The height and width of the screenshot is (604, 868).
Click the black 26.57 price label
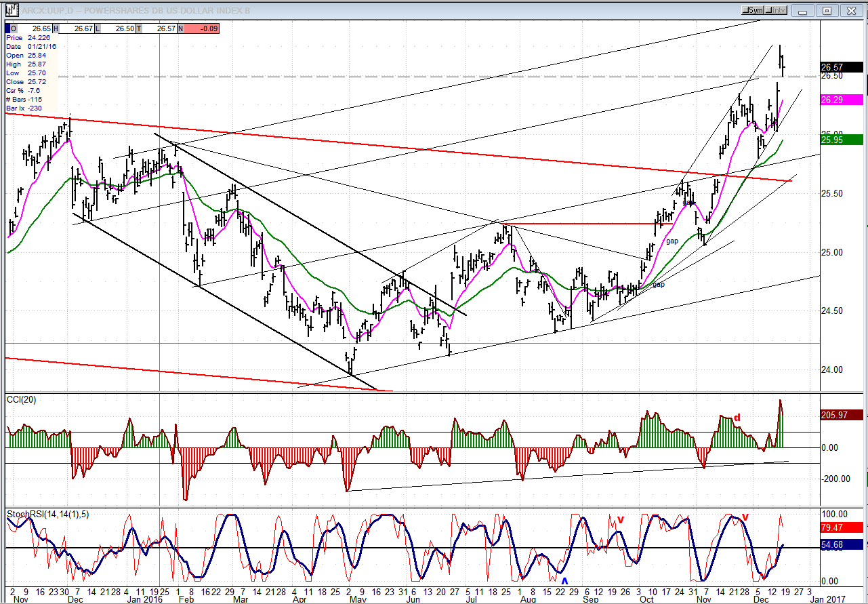click(x=841, y=67)
